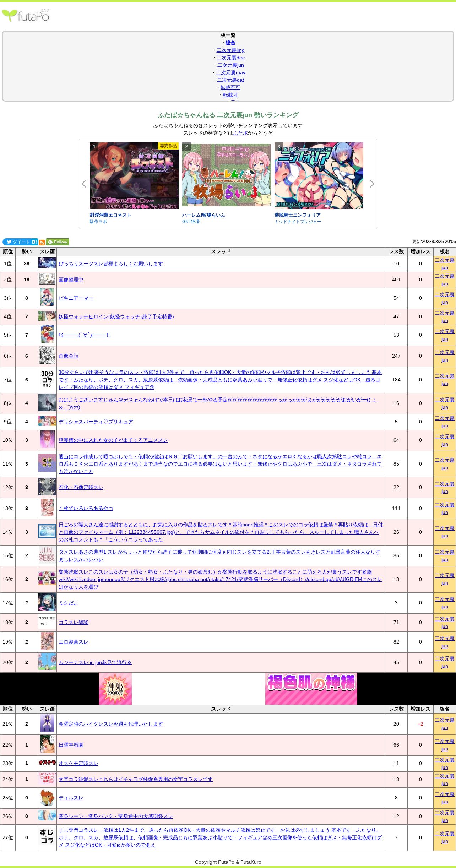This screenshot has width=456, height=868.
Task: Open 二次元裏jun board link in rank 1 row
Action: 445,264
